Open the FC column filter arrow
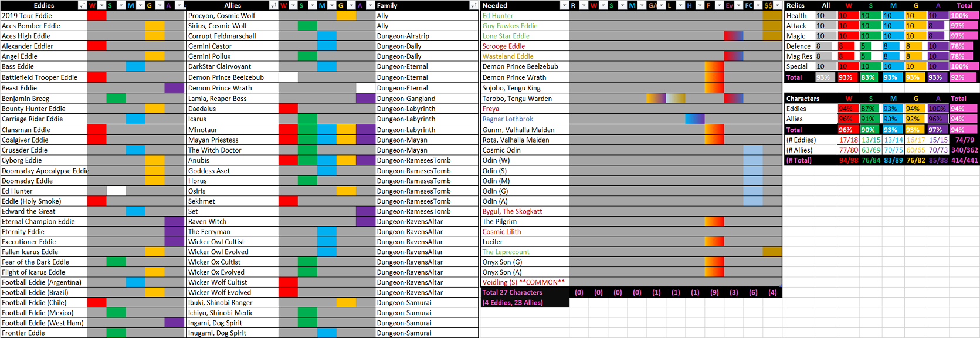The width and height of the screenshot is (980, 338). 758,5
